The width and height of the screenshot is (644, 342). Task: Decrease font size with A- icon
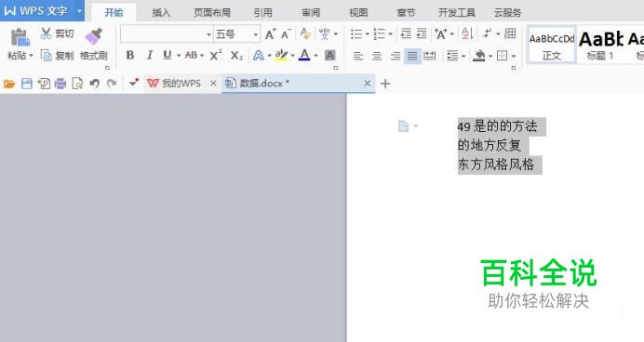click(286, 34)
